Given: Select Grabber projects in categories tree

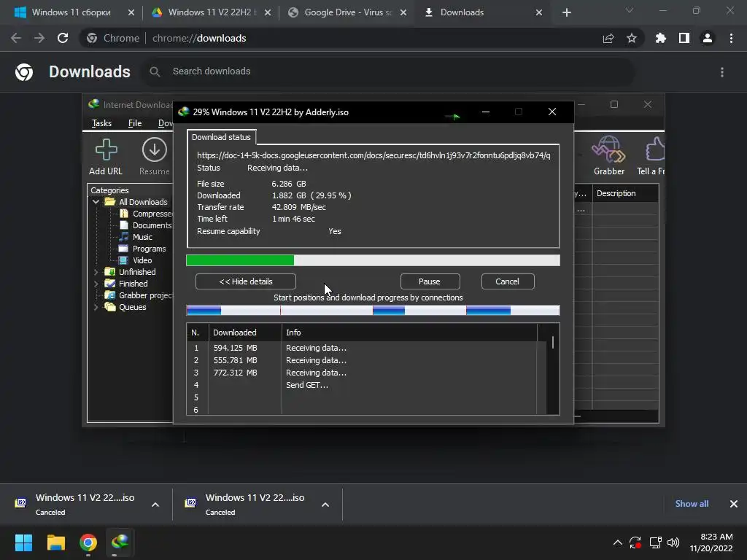Looking at the screenshot, I should click(145, 295).
